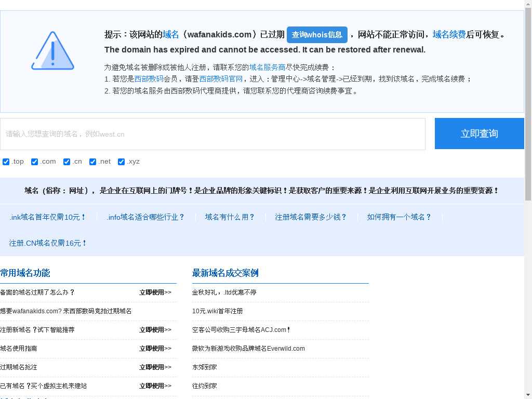Open the 域名 link in the expiry notice
The height and width of the screenshot is (399, 532).
(170, 35)
